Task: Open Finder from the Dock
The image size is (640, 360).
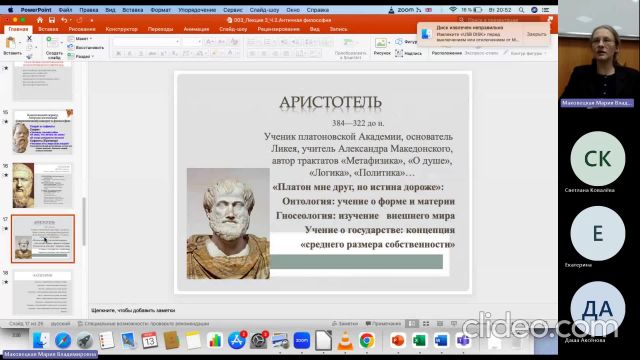Action: point(40,340)
